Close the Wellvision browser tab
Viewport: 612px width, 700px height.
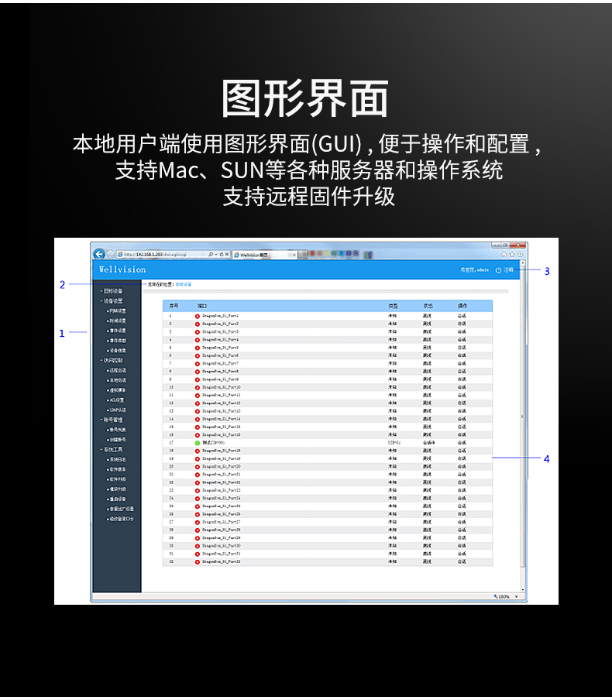pyautogui.click(x=294, y=255)
